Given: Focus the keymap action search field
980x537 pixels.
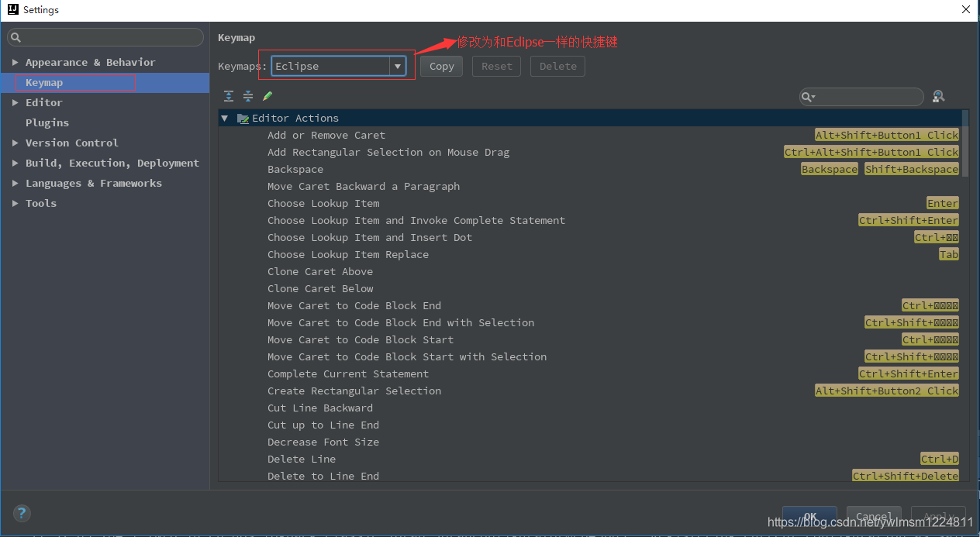Looking at the screenshot, I should 861,97.
